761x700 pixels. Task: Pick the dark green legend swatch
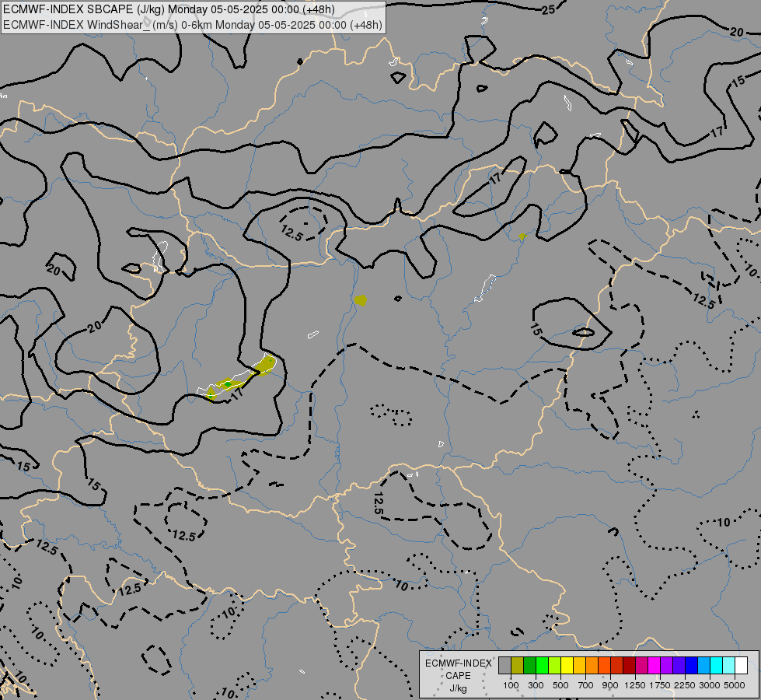pos(529,665)
